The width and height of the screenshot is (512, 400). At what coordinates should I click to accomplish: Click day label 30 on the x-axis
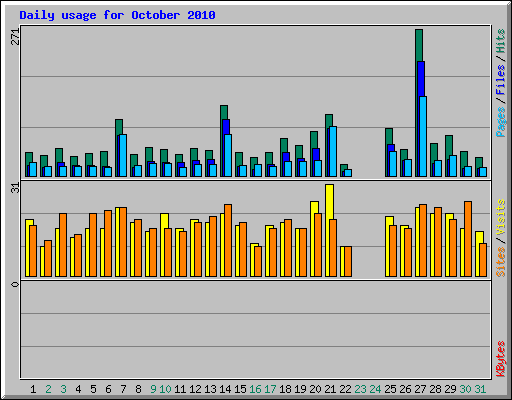click(x=465, y=389)
